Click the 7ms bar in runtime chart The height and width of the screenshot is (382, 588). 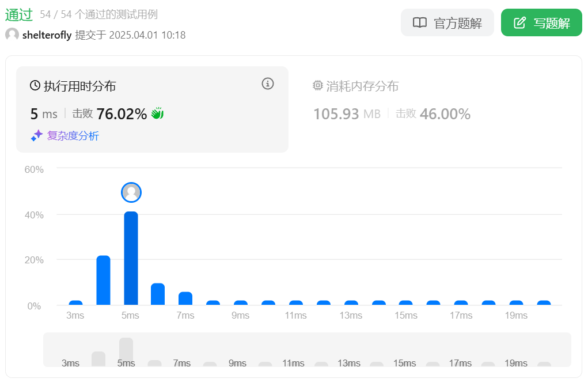pos(185,298)
